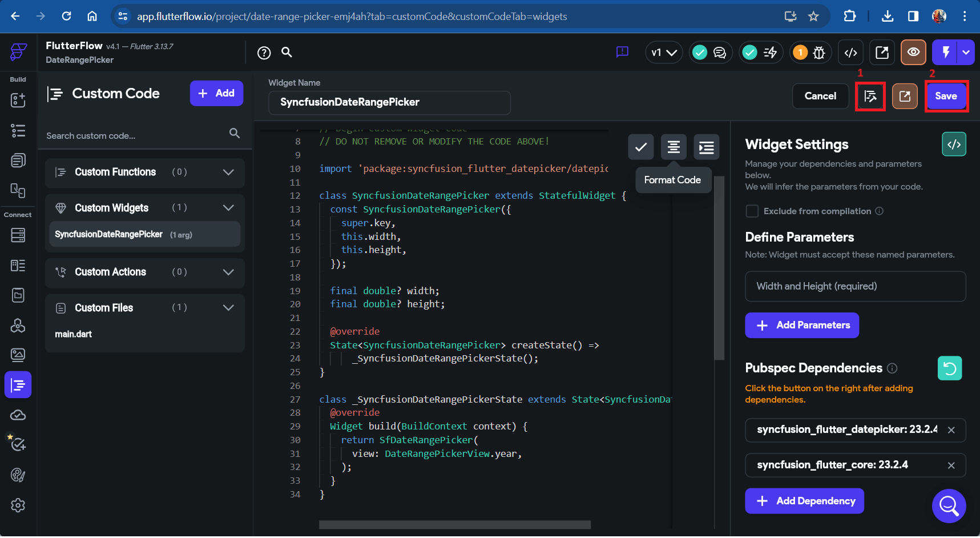
Task: Open the Widget Palette sidebar icon
Action: click(18, 100)
